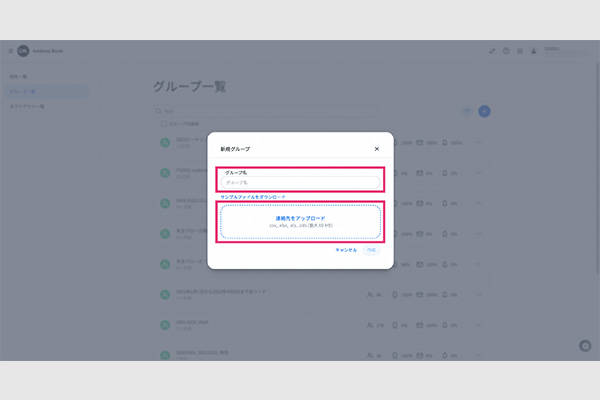Open the hamburger menu in the header
The width and height of the screenshot is (600, 400).
click(11, 51)
